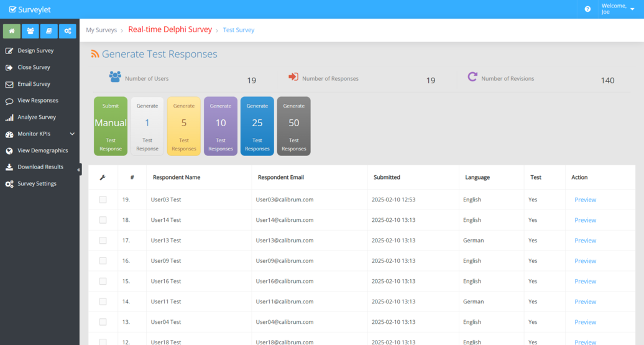Preview the User14 Test response

[x=585, y=220]
